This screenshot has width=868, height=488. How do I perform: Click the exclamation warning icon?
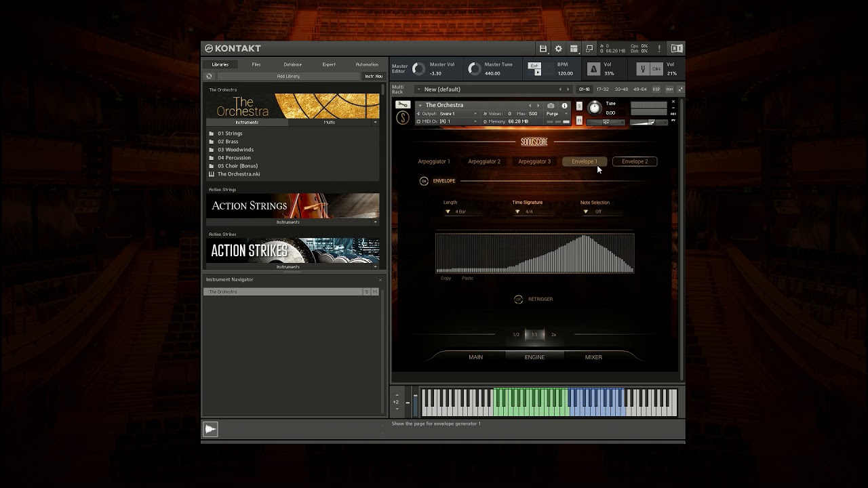point(659,49)
